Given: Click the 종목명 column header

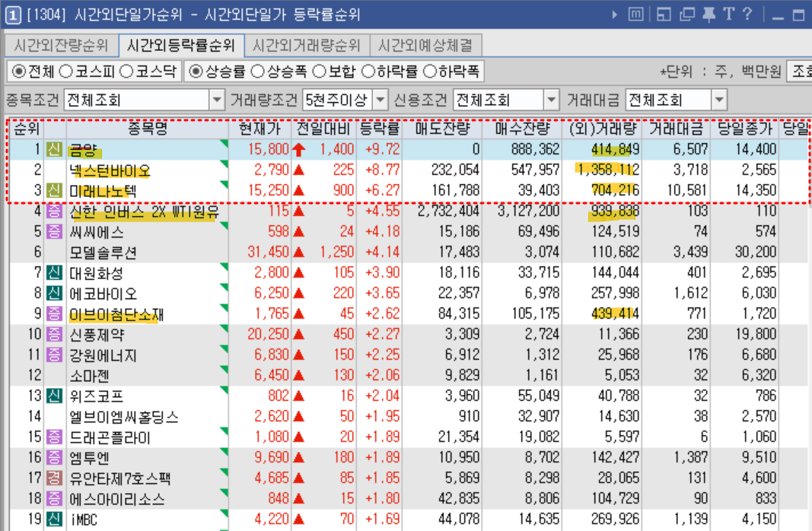Looking at the screenshot, I should coord(148,129).
